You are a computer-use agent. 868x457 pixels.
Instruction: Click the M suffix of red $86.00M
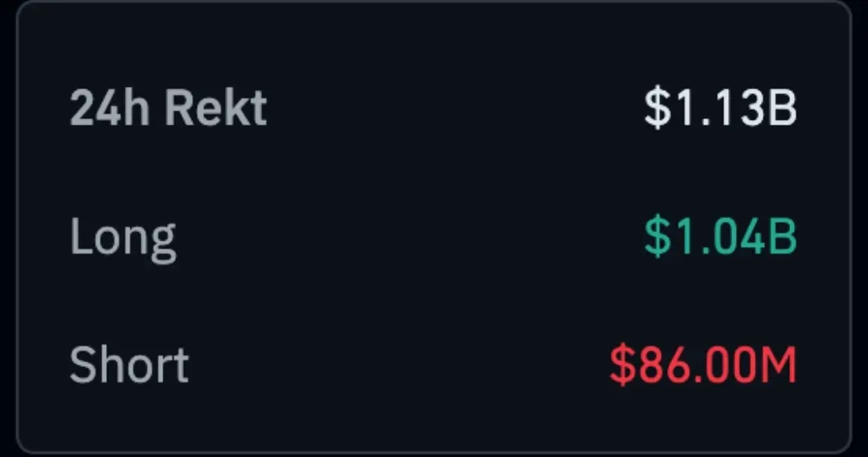780,364
